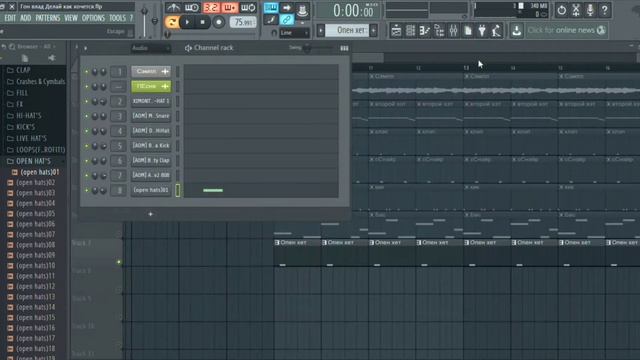Image resolution: width=640 pixels, height=360 pixels.
Task: Toggle loop recording icon
Action: tap(248, 7)
